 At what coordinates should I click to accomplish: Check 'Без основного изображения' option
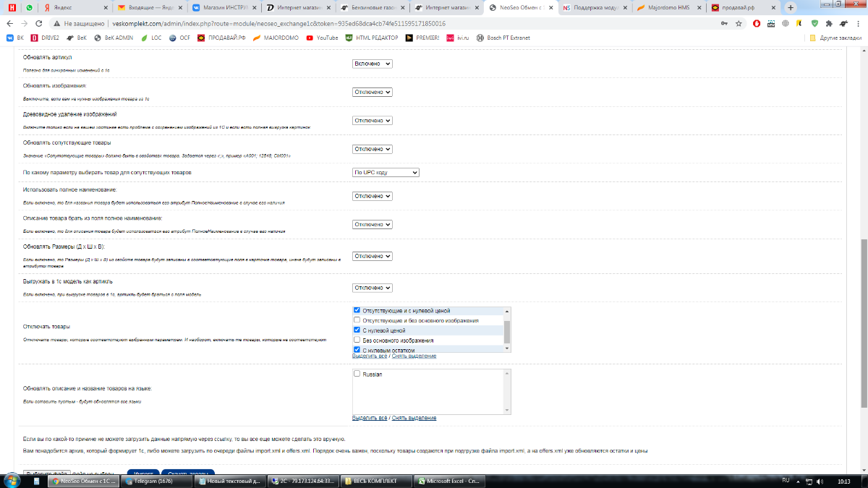pyautogui.click(x=357, y=340)
